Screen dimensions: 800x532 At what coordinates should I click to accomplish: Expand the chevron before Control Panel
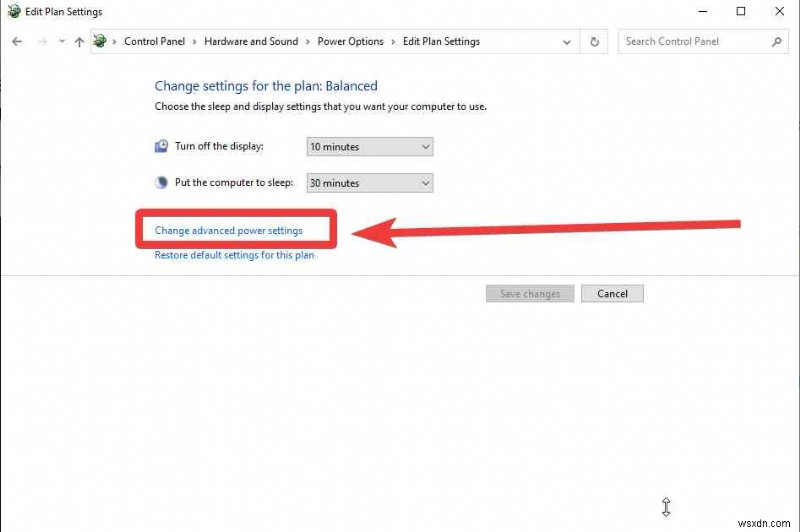point(114,42)
